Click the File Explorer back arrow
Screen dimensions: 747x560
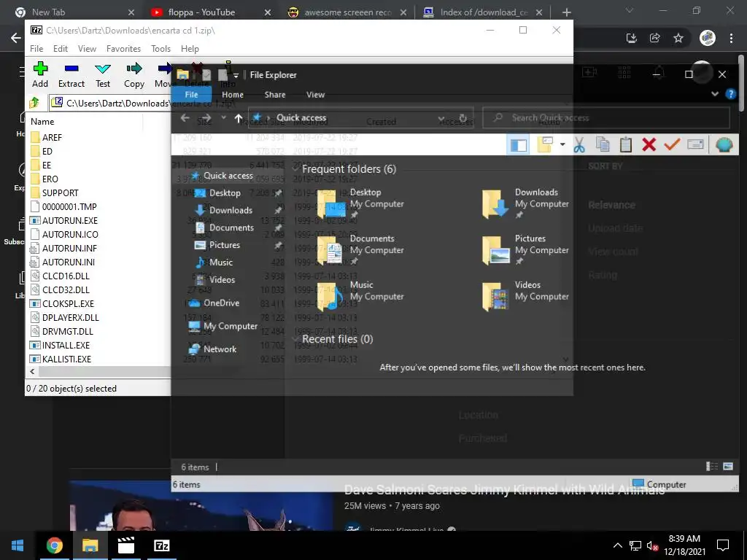185,118
